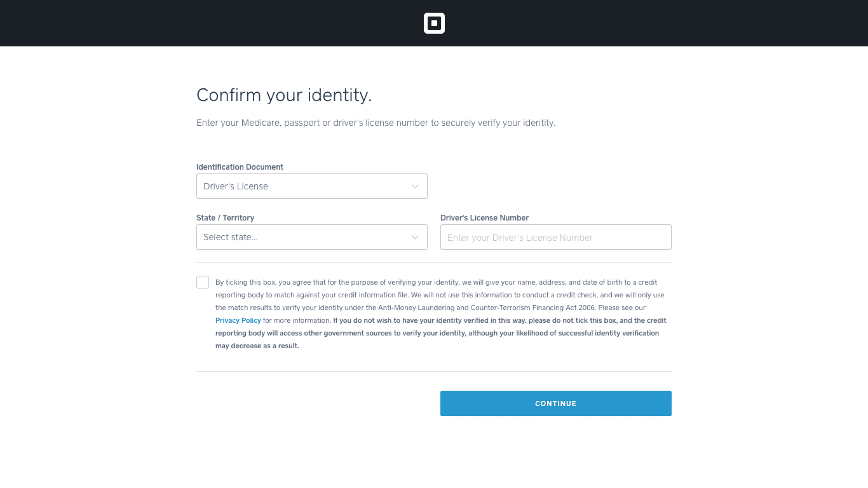The width and height of the screenshot is (868, 488).
Task: Click the dark header bar left of the logo
Action: tap(191, 24)
